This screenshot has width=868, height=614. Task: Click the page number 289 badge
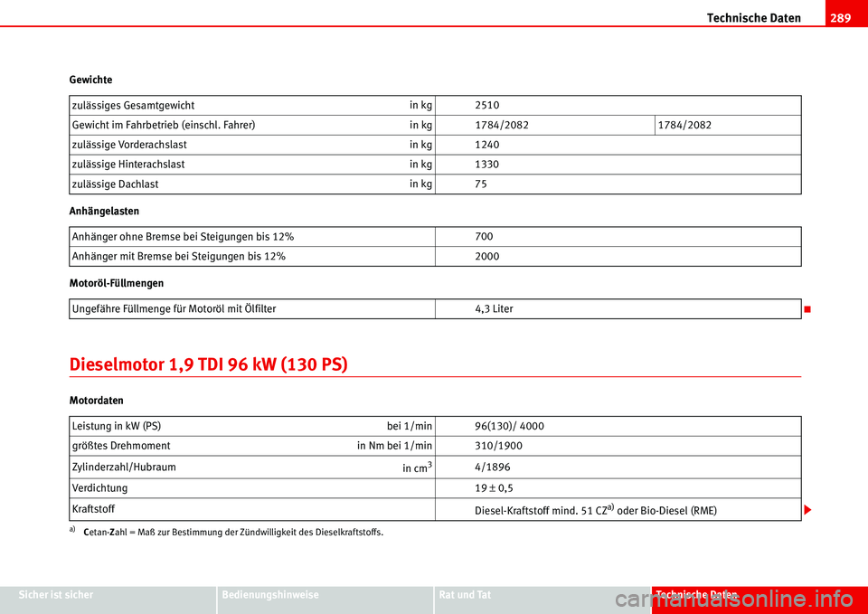(x=840, y=18)
